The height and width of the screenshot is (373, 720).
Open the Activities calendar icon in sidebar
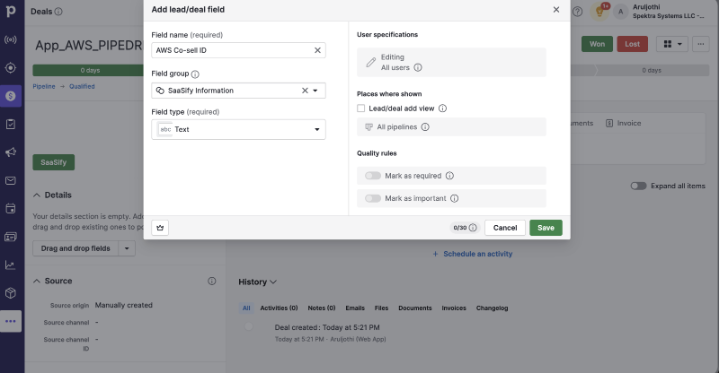click(x=11, y=209)
